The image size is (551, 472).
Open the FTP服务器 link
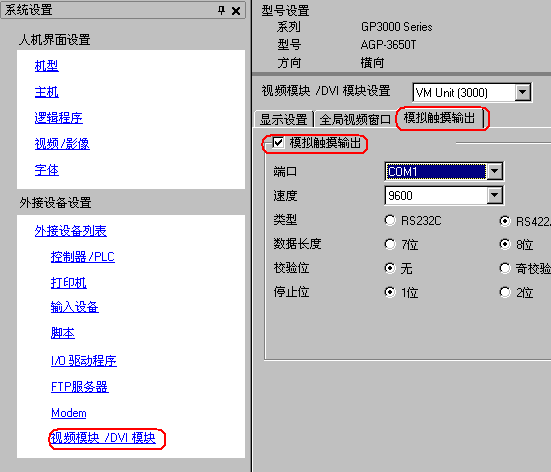79,387
